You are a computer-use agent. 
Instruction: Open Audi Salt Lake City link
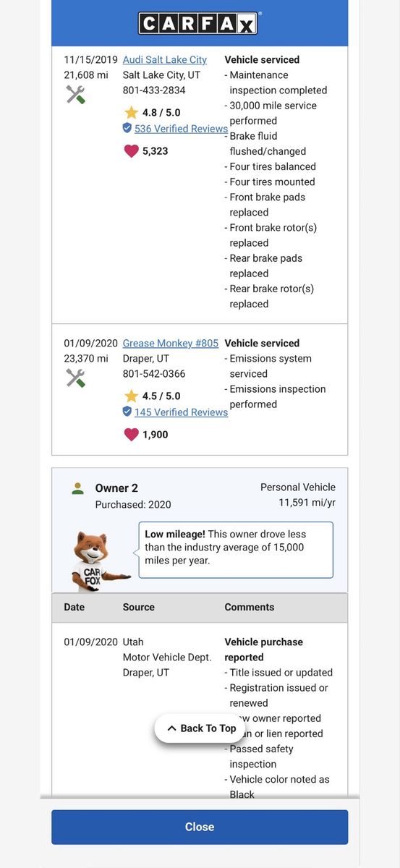165,60
